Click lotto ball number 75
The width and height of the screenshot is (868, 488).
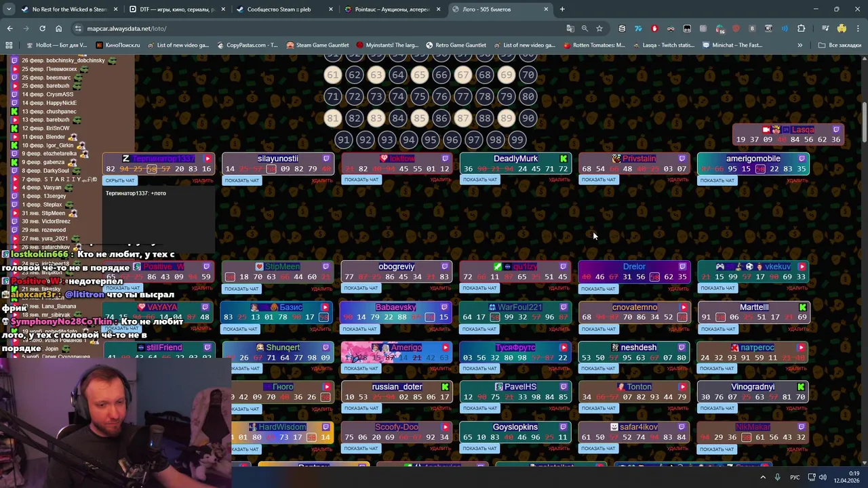(419, 96)
